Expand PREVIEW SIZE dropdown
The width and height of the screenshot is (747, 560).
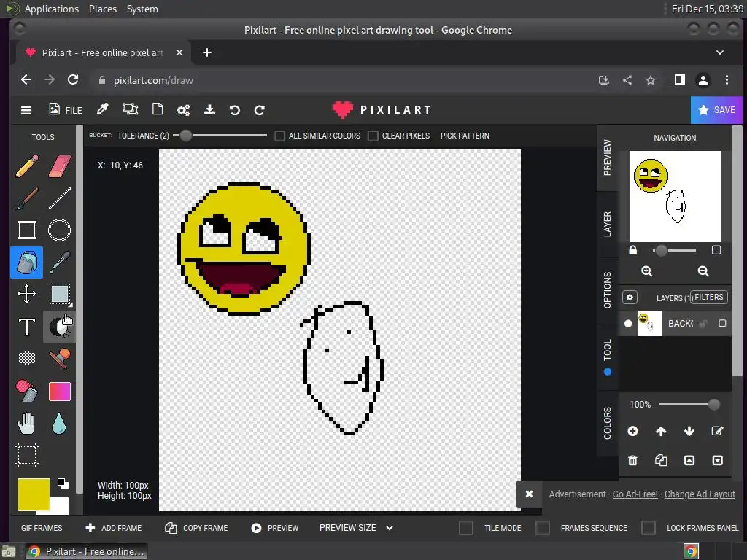(356, 528)
